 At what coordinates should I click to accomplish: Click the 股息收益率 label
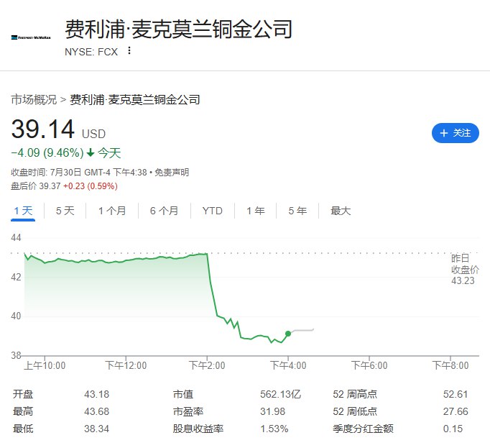198,429
